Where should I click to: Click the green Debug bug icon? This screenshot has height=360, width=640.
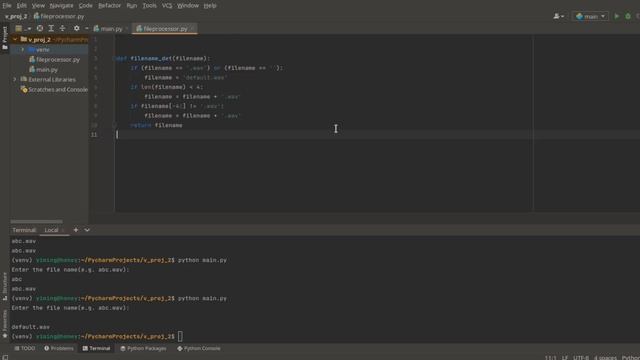pyautogui.click(x=628, y=16)
